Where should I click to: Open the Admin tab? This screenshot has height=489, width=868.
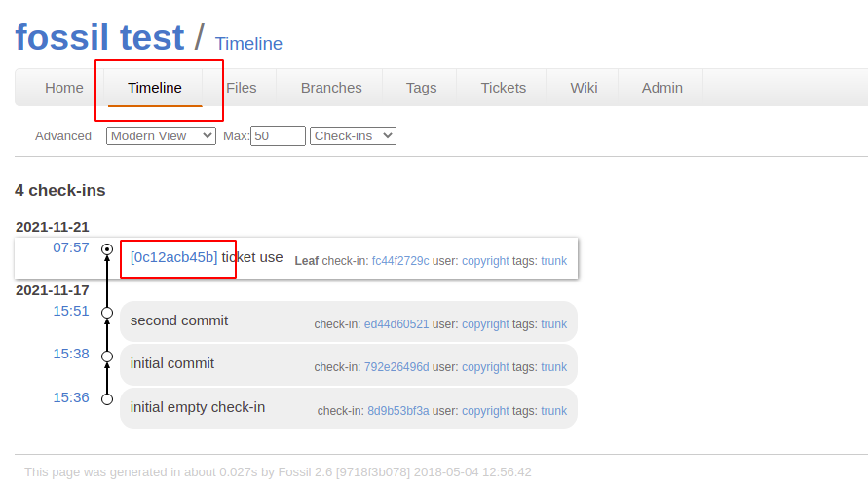pos(662,88)
